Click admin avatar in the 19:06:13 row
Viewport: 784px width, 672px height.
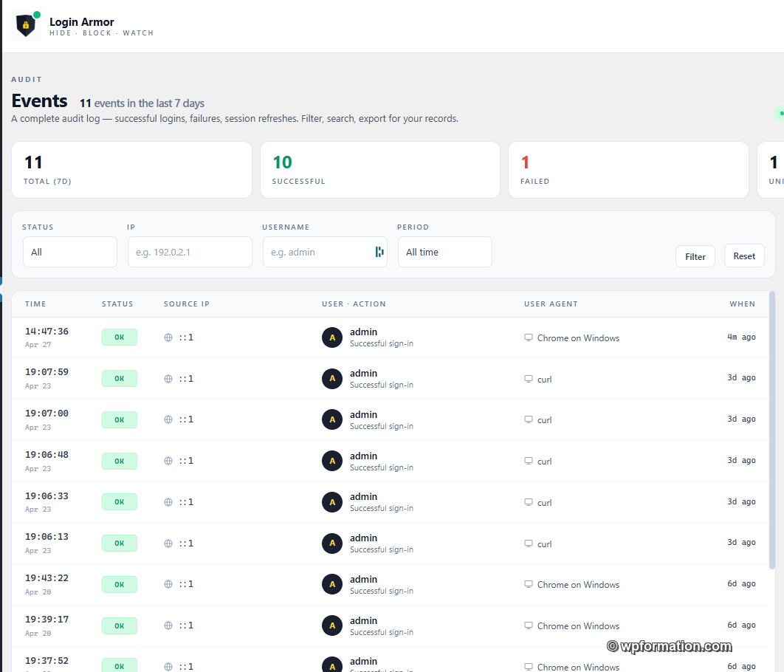[x=332, y=543]
